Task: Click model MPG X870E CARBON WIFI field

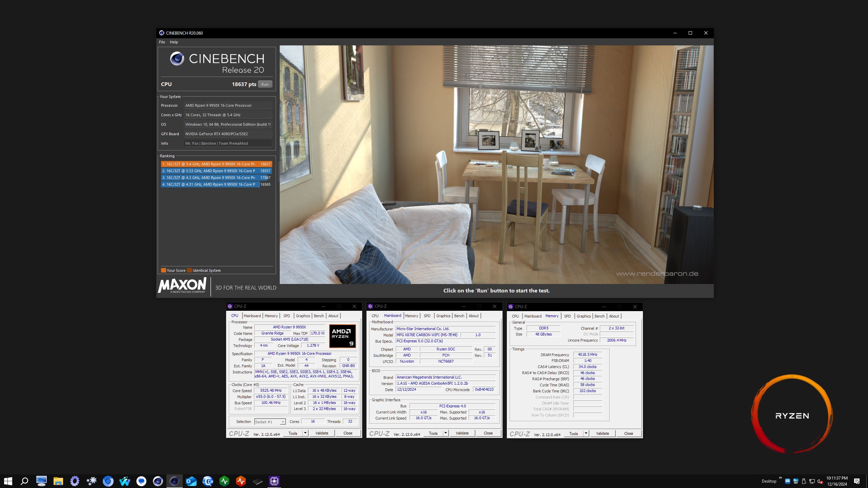Action: click(427, 335)
